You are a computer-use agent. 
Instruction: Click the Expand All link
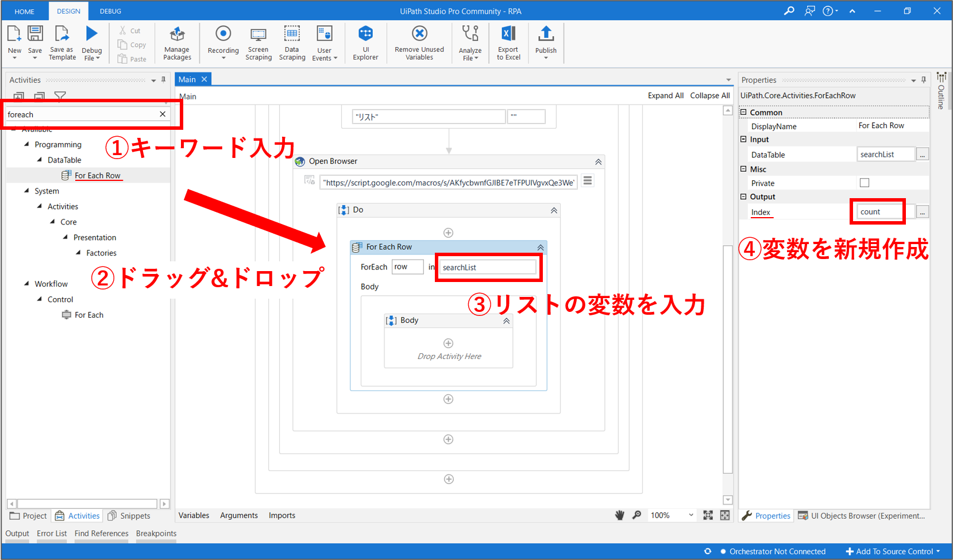pos(665,95)
